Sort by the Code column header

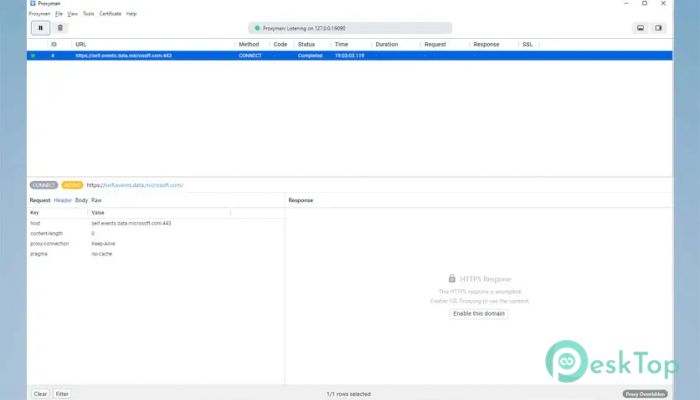[280, 44]
